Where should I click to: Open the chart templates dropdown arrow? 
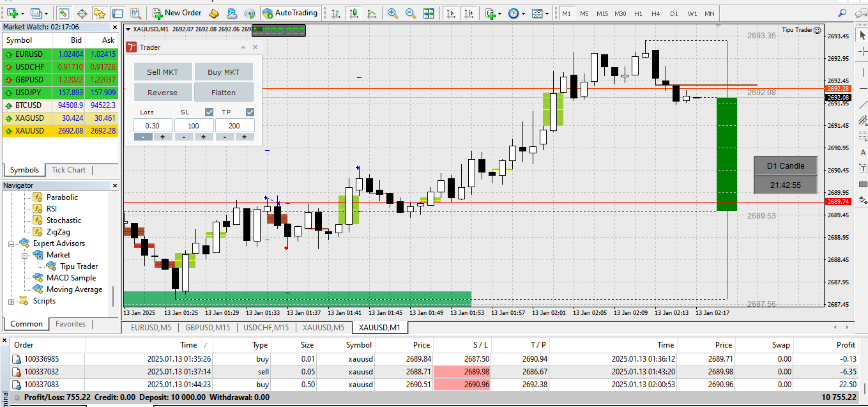[x=549, y=13]
